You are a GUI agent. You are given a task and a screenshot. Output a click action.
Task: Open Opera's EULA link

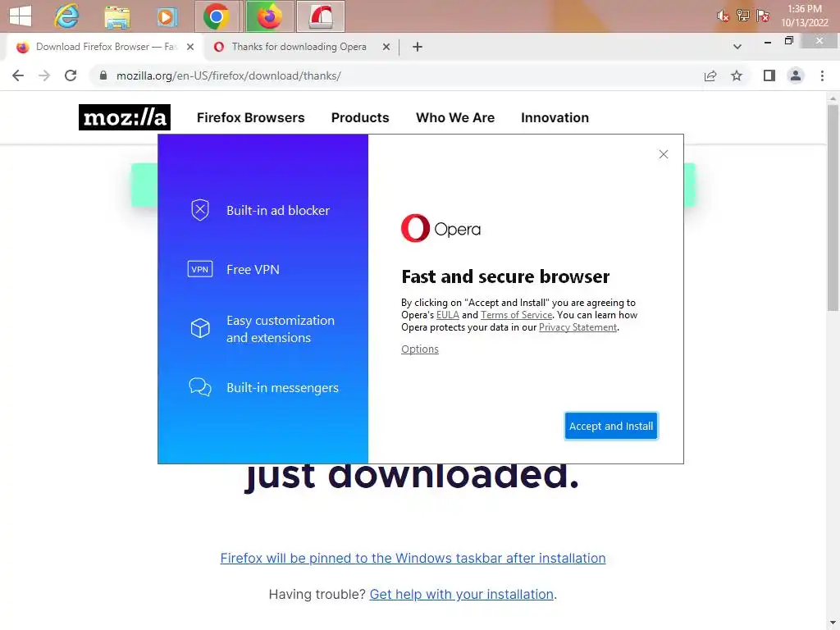pyautogui.click(x=447, y=315)
